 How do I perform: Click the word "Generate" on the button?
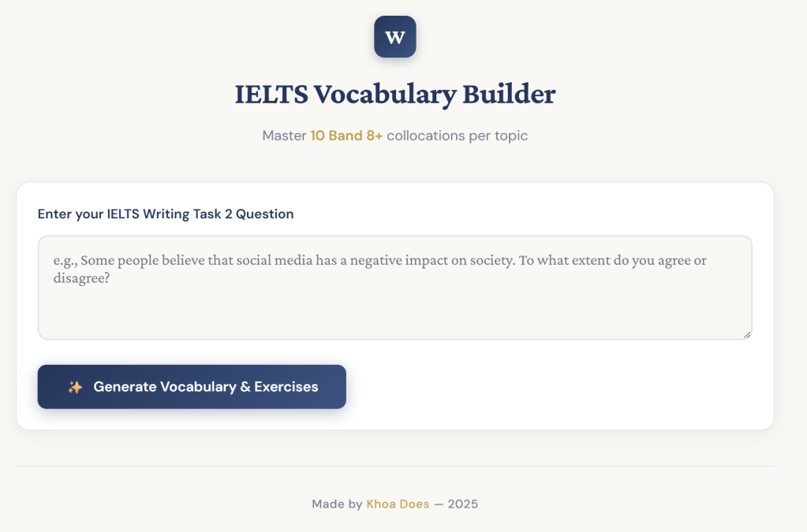pyautogui.click(x=124, y=387)
